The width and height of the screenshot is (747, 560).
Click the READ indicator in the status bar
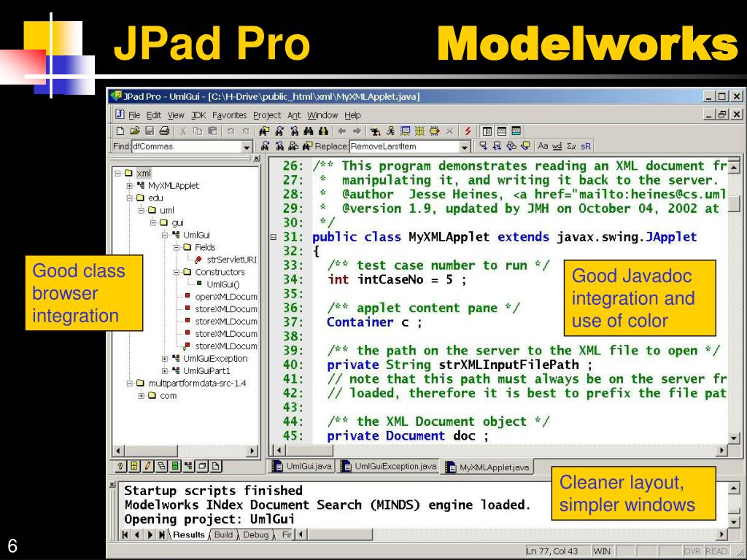pyautogui.click(x=716, y=551)
